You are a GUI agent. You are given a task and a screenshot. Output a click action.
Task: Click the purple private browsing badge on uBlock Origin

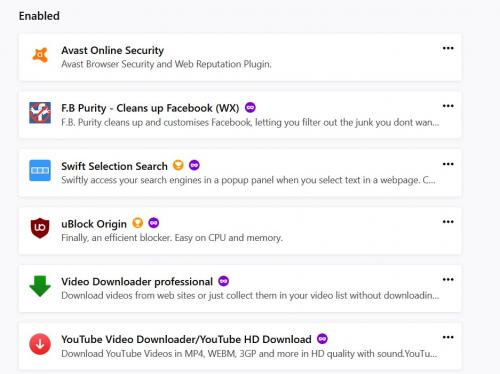tap(154, 223)
